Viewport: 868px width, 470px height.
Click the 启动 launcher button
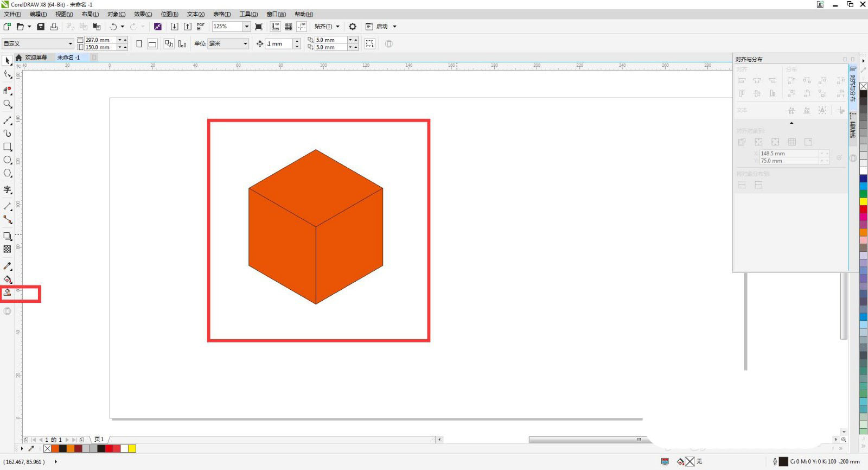coord(382,27)
